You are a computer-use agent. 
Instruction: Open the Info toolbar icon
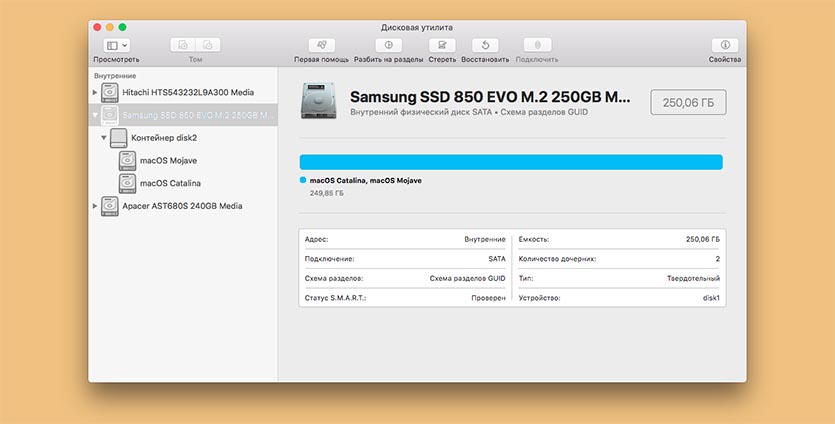(725, 45)
